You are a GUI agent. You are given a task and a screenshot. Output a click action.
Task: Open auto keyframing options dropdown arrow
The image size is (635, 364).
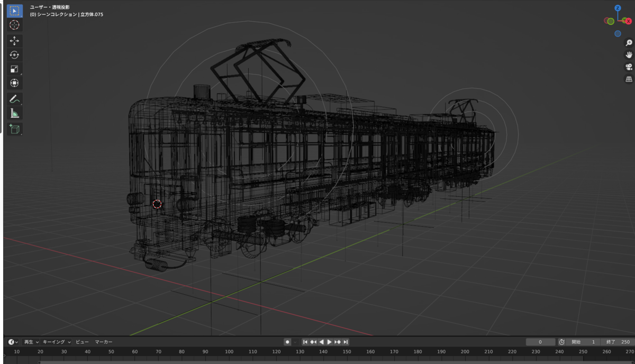(295, 342)
